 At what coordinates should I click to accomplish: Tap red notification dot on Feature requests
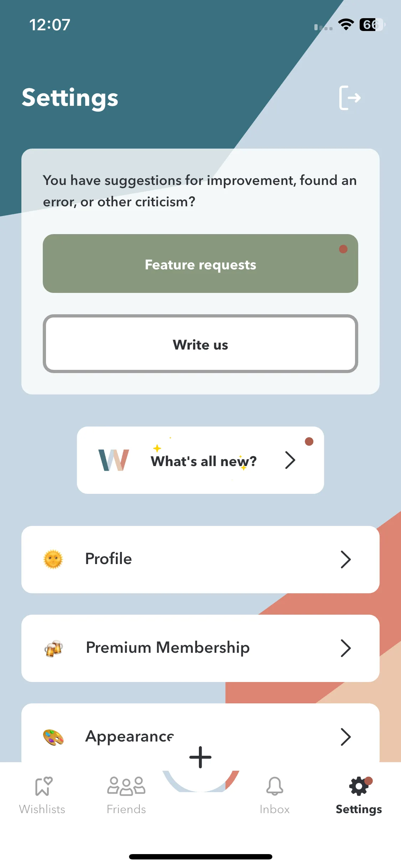click(343, 249)
